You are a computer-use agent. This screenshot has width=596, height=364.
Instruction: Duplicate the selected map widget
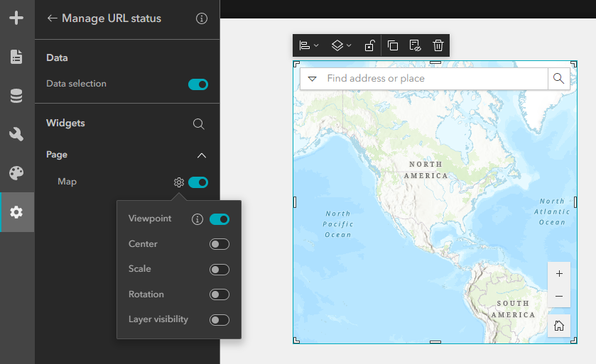[393, 45]
